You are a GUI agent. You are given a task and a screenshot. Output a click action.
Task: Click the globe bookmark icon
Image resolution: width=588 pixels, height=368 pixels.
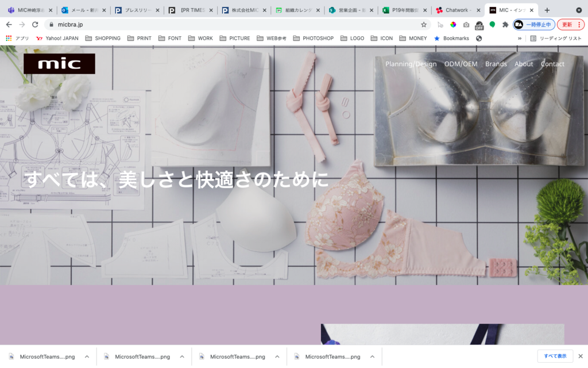[479, 39]
